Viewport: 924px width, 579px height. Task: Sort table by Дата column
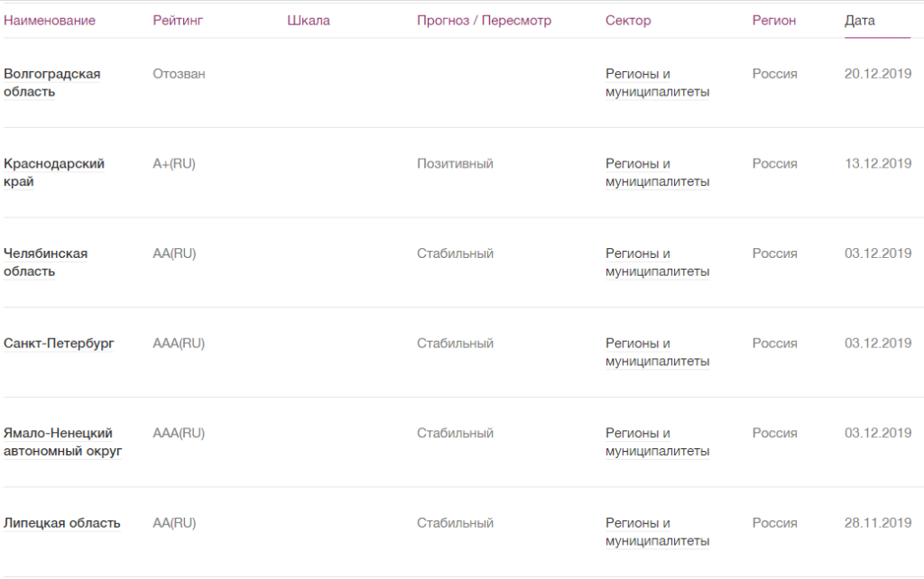860,21
